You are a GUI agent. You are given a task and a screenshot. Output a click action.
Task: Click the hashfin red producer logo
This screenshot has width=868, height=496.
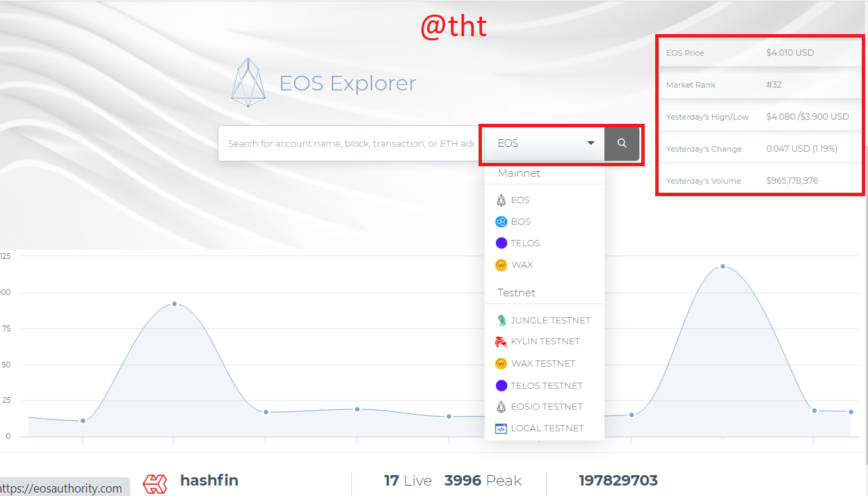coord(155,483)
